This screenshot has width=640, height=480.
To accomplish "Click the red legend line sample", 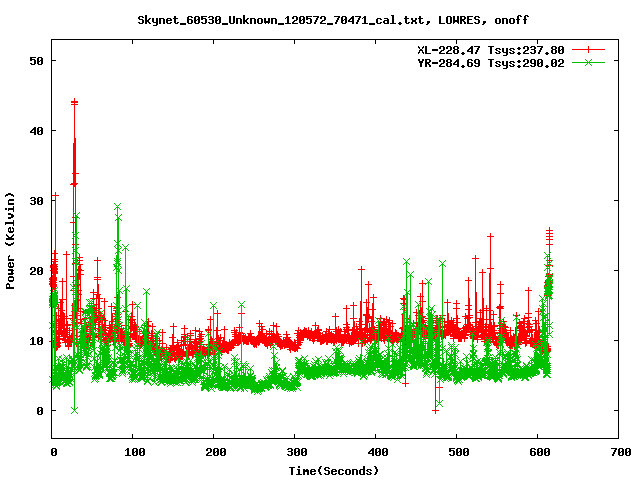I will pyautogui.click(x=588, y=49).
